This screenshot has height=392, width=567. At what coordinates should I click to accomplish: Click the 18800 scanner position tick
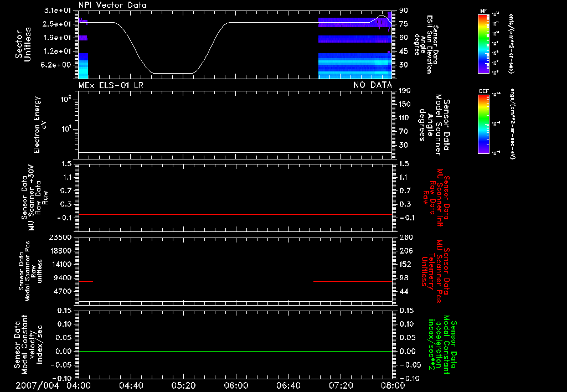point(60,251)
